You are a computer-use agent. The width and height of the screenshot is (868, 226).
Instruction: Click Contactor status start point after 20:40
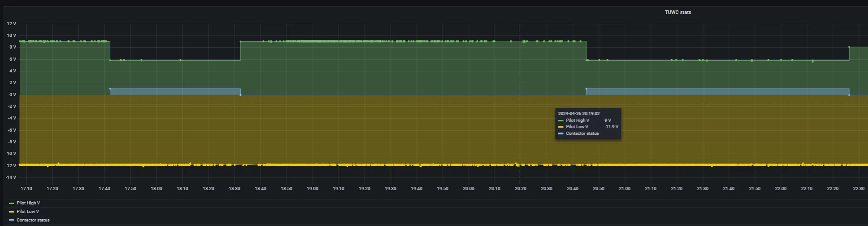pos(586,89)
